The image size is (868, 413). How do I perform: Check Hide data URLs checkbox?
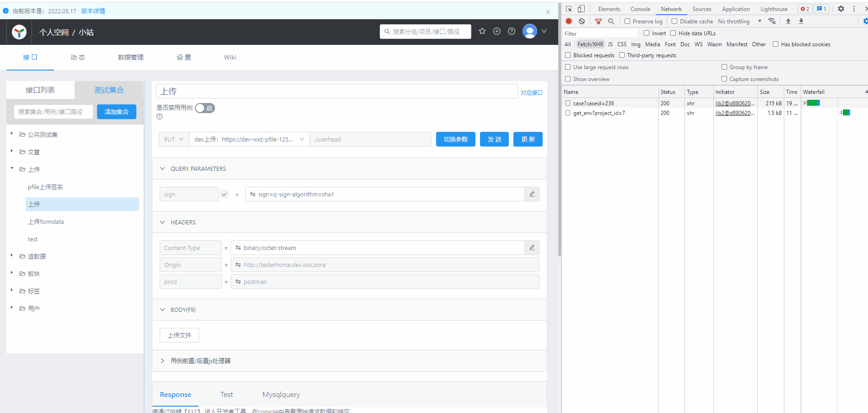pyautogui.click(x=673, y=33)
